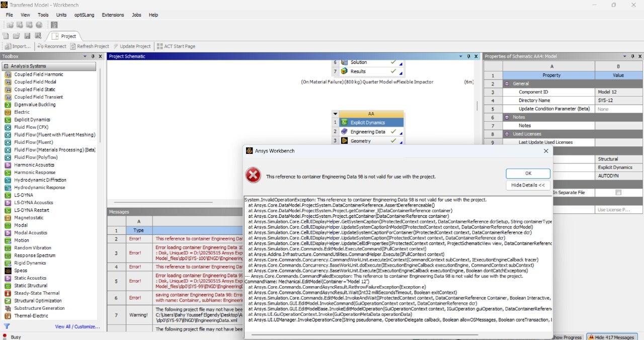The height and width of the screenshot is (340, 644).
Task: Click the Modal system icon
Action: [8, 225]
